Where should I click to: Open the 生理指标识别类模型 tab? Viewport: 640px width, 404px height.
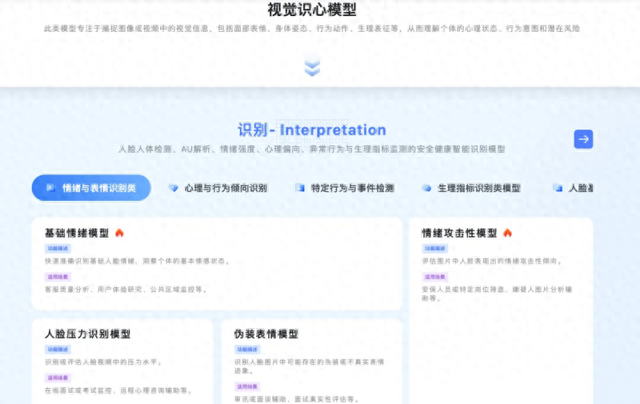click(471, 188)
